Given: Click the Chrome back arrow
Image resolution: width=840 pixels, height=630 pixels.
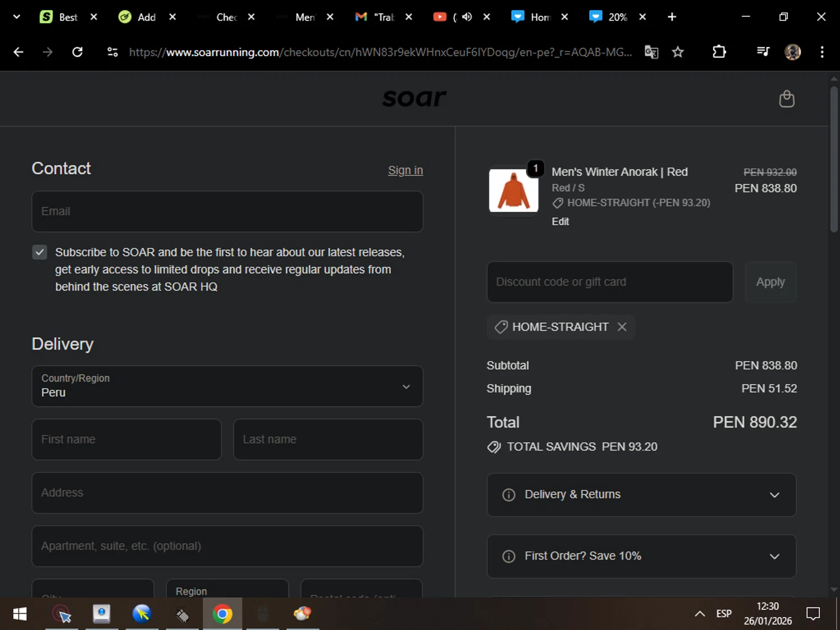Looking at the screenshot, I should click(x=18, y=52).
